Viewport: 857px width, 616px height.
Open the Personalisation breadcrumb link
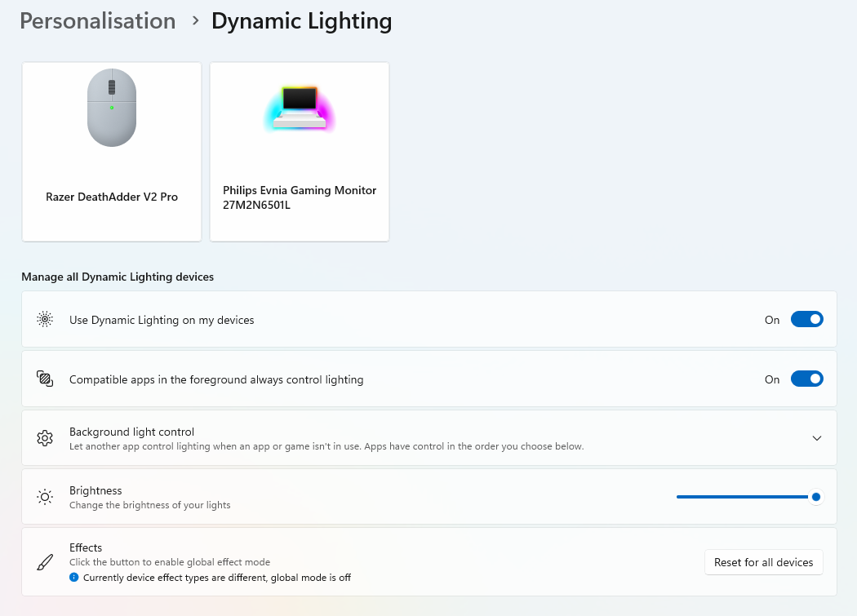97,20
